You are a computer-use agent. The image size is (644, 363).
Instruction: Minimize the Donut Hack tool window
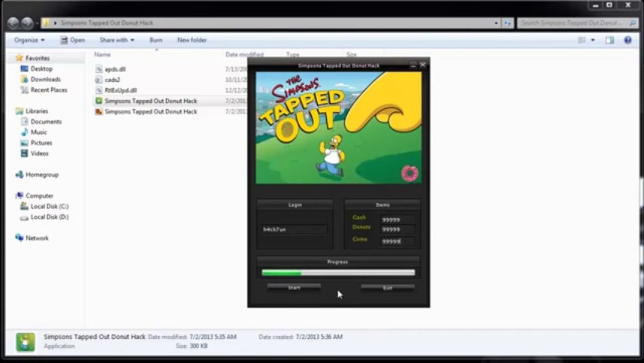[413, 65]
